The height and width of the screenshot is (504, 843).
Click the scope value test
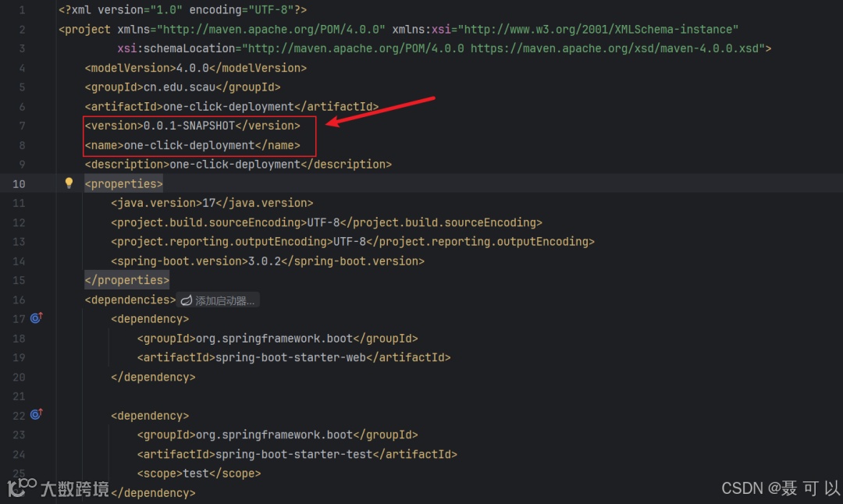click(x=196, y=474)
